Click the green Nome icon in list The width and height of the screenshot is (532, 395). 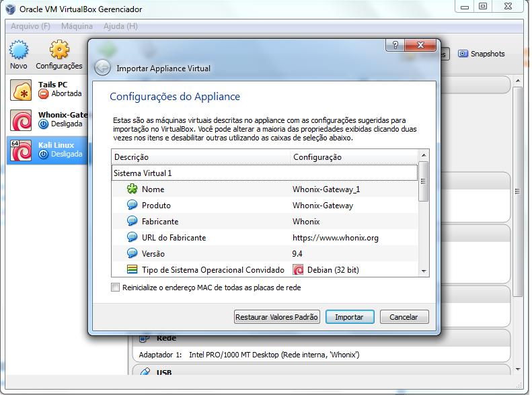click(132, 189)
